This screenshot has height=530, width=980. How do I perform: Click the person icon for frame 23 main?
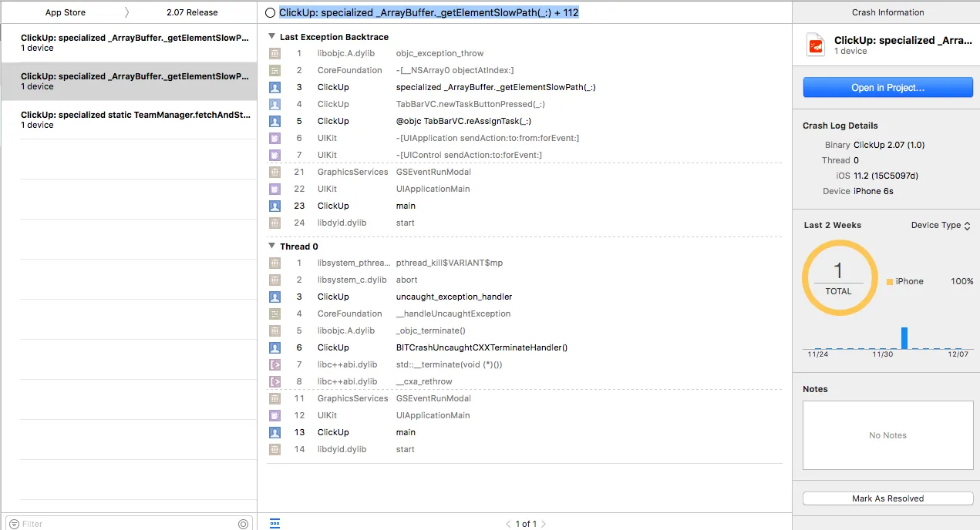(x=274, y=206)
